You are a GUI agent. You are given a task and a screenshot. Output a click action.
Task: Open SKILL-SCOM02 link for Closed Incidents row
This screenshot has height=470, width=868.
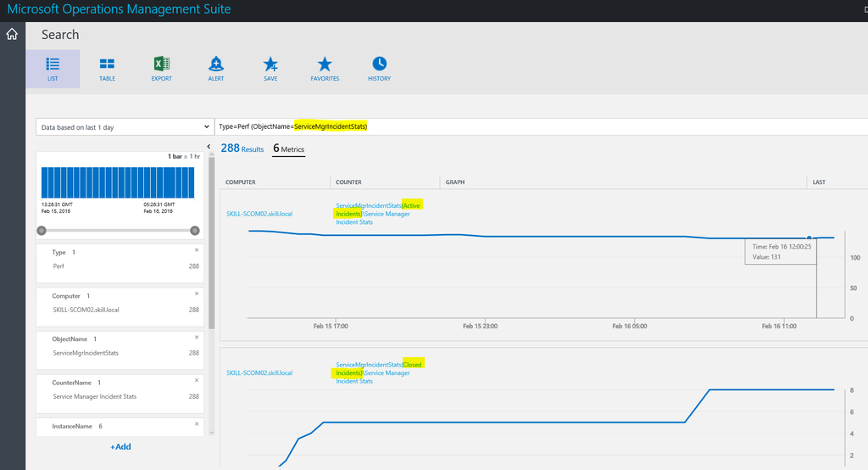(x=259, y=373)
